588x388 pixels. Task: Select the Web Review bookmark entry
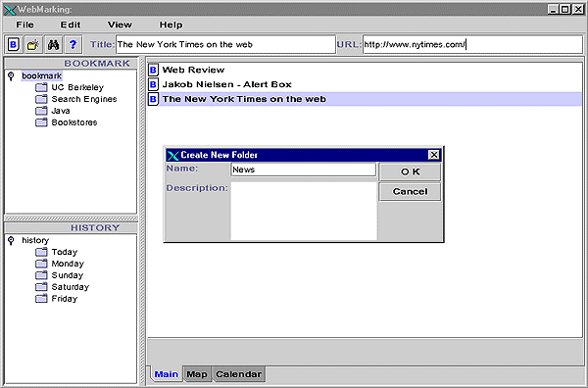tap(365, 70)
